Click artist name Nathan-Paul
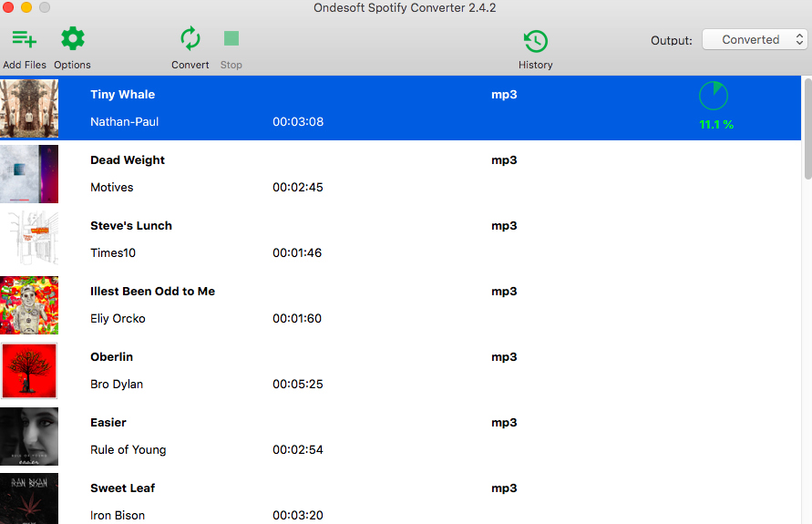The image size is (812, 524). 124,122
